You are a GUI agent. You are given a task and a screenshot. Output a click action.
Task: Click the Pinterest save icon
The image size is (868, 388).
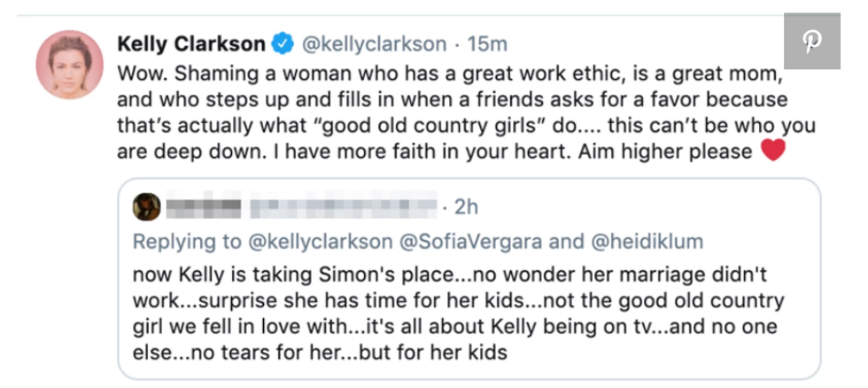point(812,43)
